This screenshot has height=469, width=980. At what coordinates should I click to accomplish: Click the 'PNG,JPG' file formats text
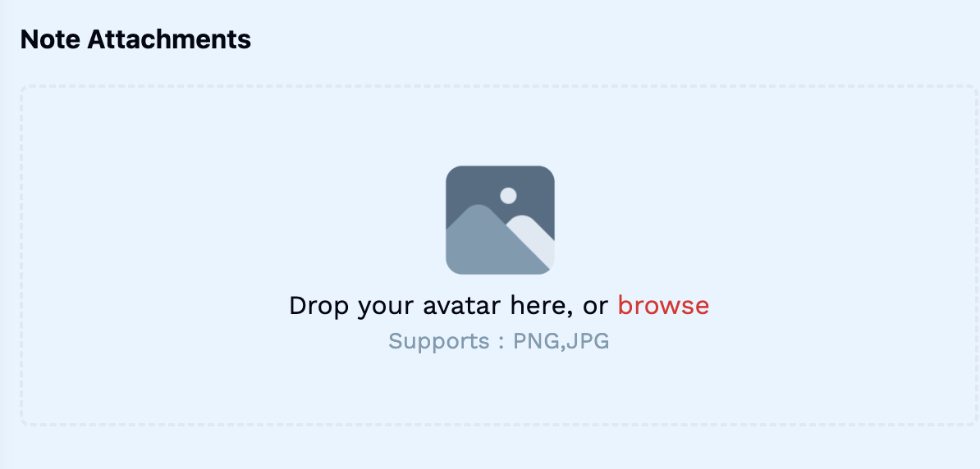561,342
